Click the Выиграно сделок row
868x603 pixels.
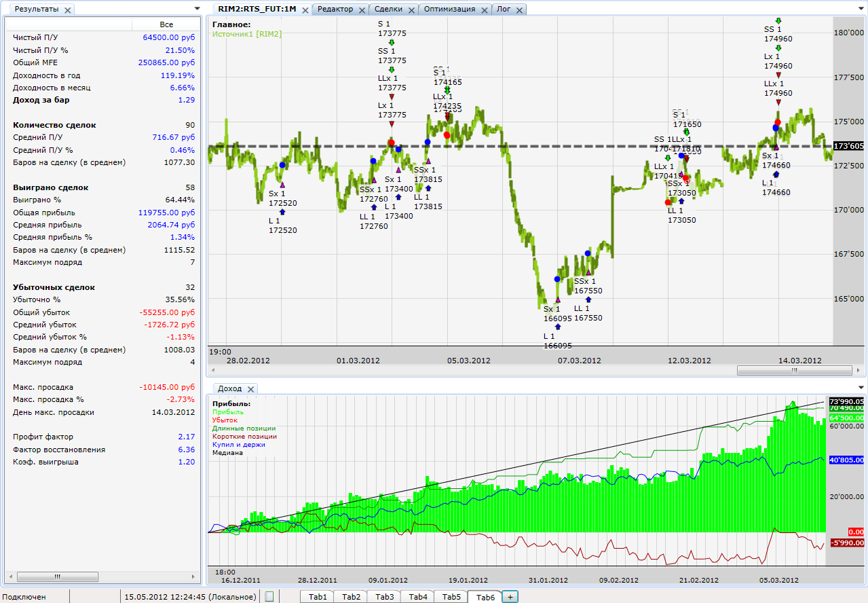click(x=104, y=187)
